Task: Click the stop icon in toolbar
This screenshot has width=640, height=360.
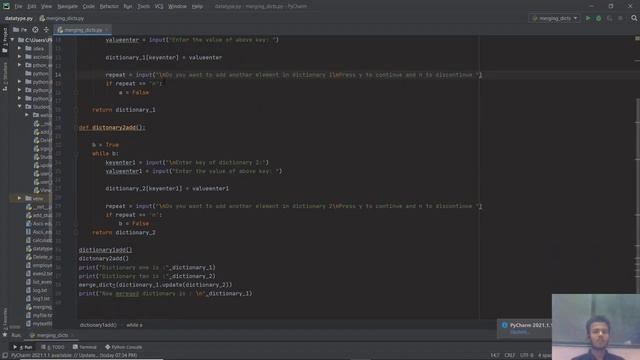Action: [620, 18]
